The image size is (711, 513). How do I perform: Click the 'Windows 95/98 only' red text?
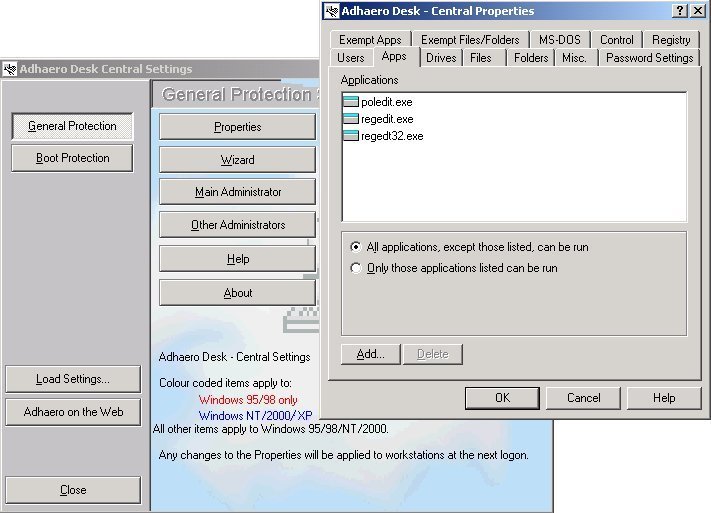point(248,400)
